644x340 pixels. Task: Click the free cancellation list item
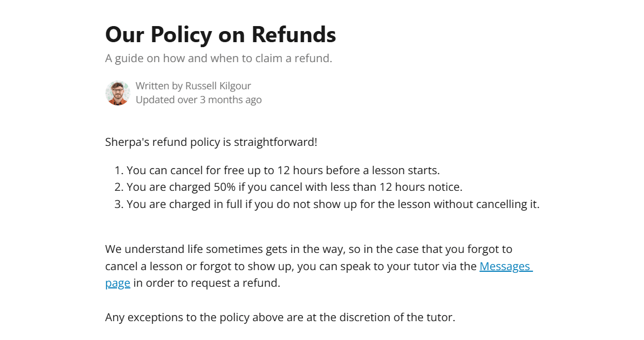[x=283, y=170]
